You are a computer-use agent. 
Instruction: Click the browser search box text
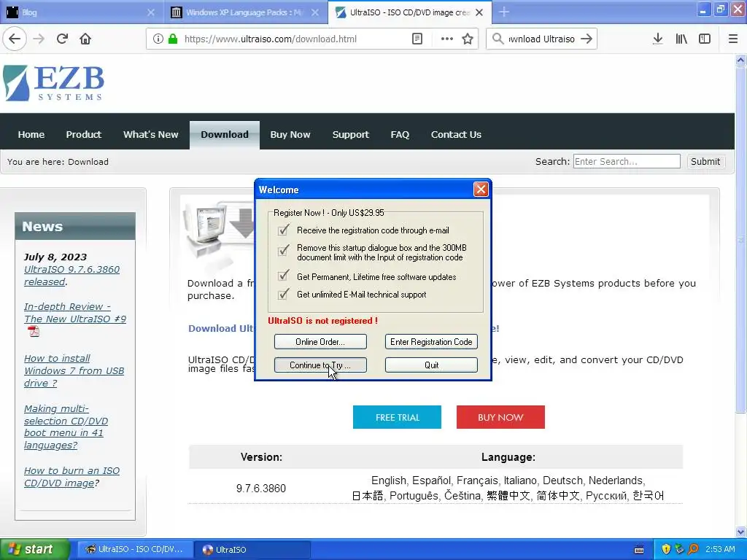542,39
